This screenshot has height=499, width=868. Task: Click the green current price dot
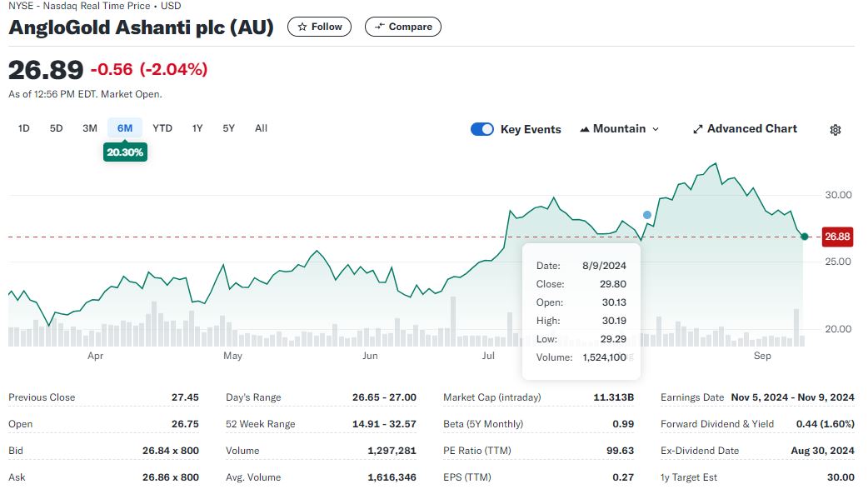[x=804, y=237]
